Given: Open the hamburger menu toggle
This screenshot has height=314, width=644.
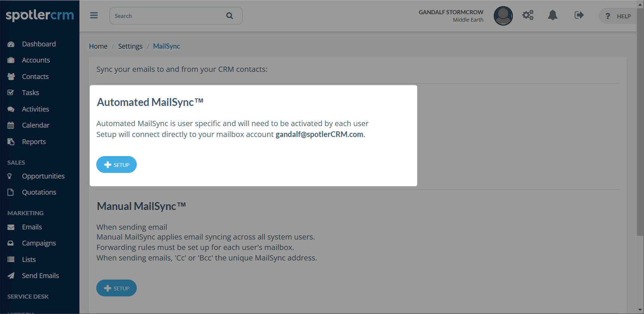Looking at the screenshot, I should pos(94,15).
